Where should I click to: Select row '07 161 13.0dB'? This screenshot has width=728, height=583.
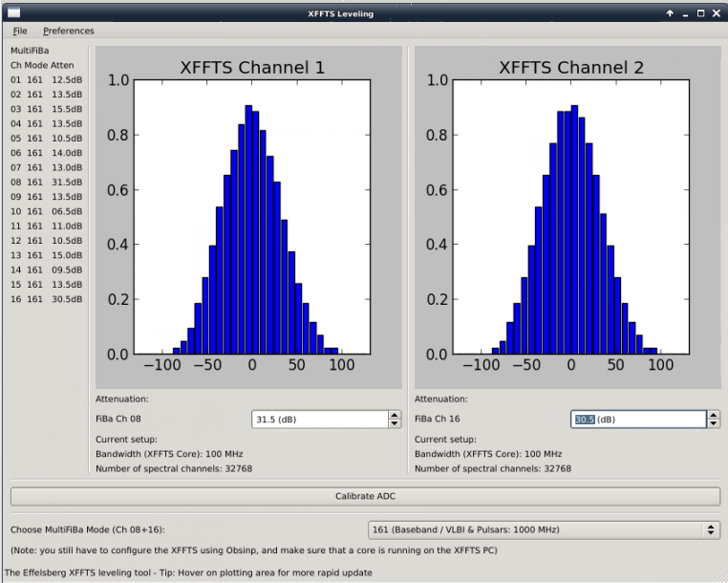coord(47,167)
